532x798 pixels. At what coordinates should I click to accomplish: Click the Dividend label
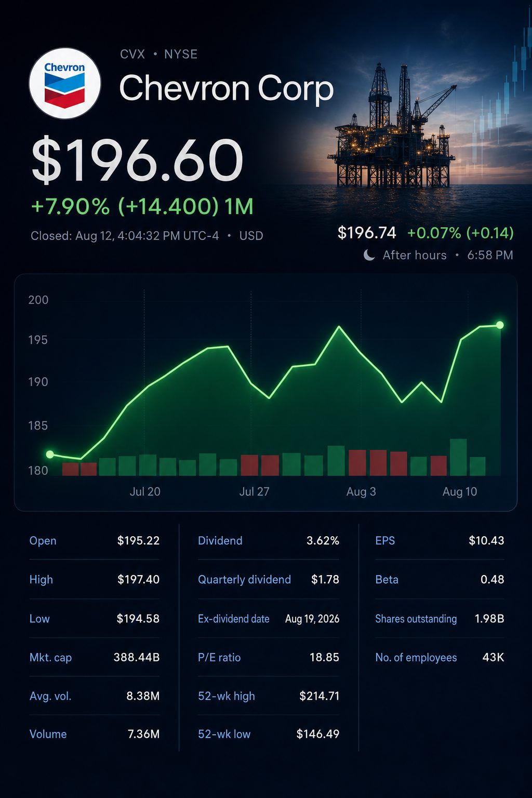coord(220,541)
